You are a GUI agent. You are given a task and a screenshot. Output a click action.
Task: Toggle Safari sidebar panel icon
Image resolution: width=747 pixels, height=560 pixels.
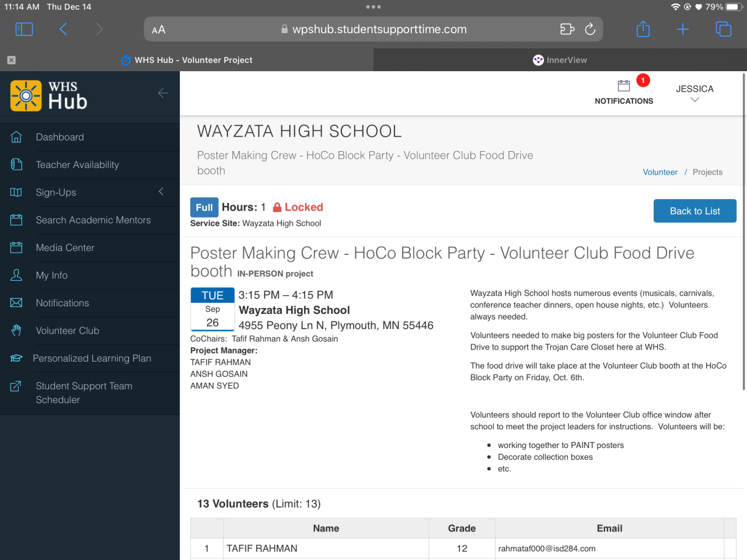(24, 29)
